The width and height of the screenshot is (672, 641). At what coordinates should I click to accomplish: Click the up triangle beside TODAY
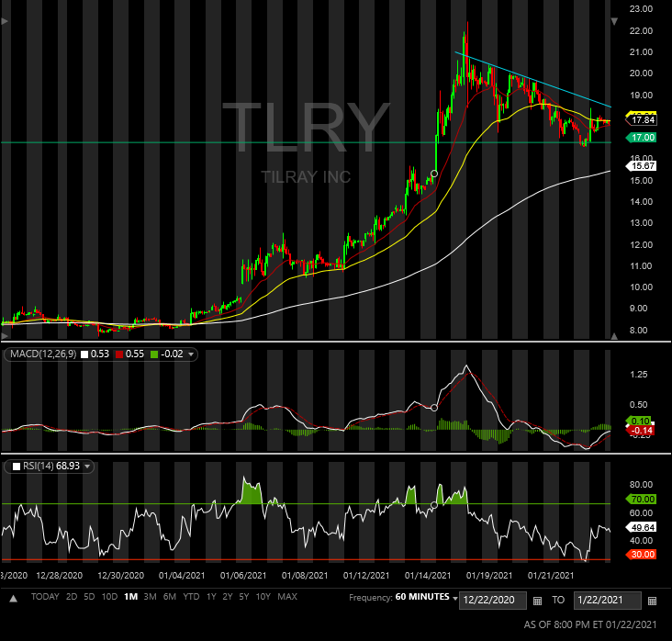13,599
